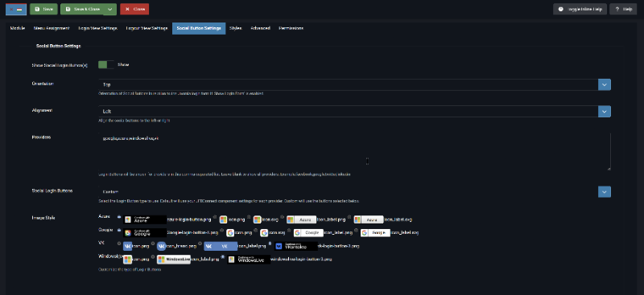Select Google login-button png radio option
Screen dimensions: 644x295
tap(119, 230)
